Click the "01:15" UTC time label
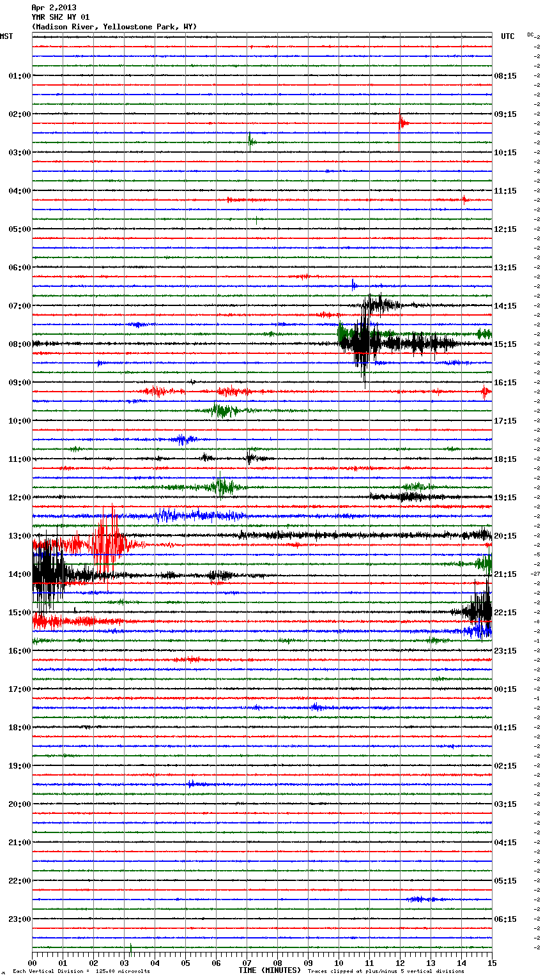The image size is (543, 980). tap(505, 728)
